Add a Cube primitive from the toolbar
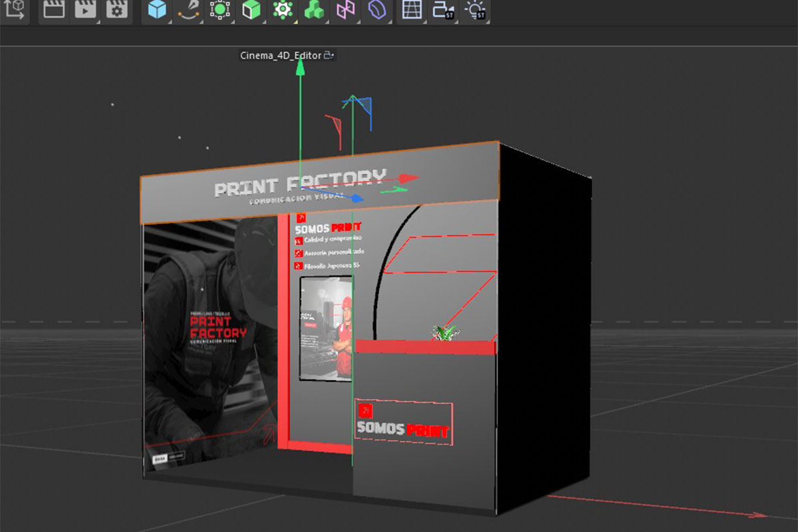 click(157, 10)
